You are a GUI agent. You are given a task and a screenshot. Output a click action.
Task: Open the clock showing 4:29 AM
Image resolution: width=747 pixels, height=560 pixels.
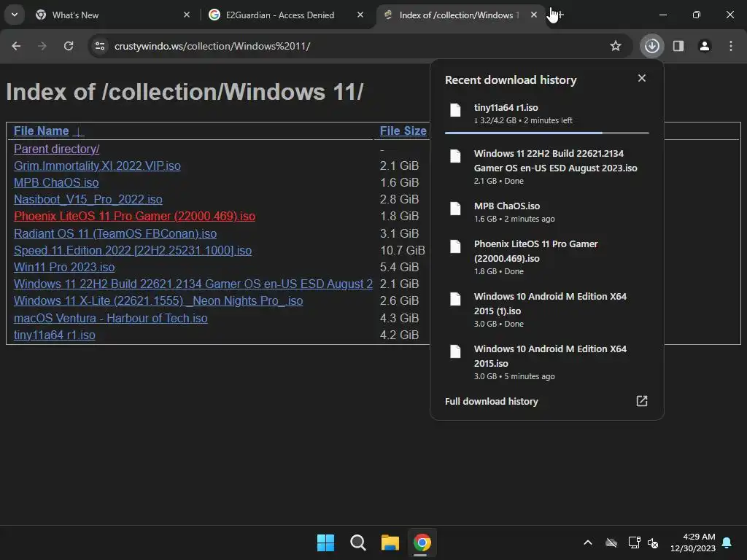click(693, 542)
